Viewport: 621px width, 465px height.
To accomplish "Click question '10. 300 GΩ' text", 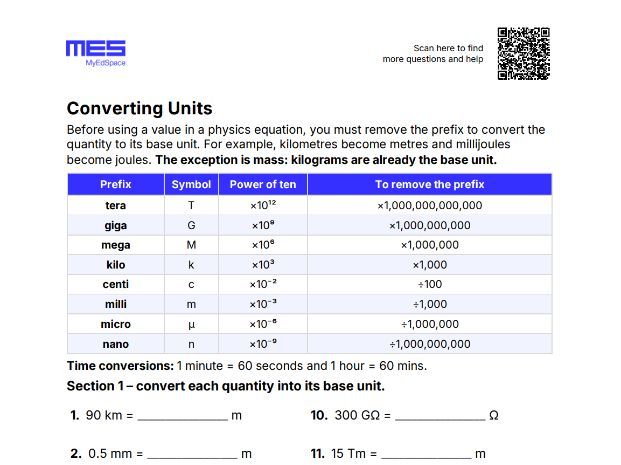I will 345,415.
